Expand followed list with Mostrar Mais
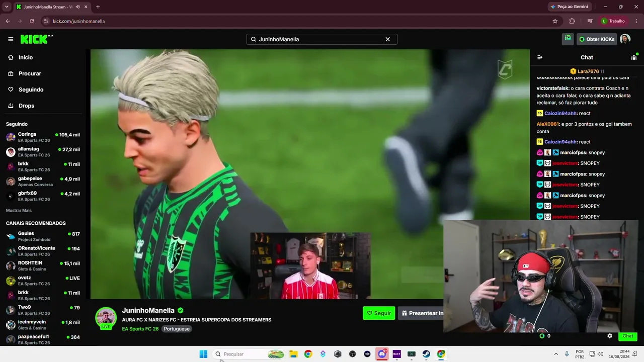Viewport: 644px width, 362px height. pyautogui.click(x=19, y=210)
